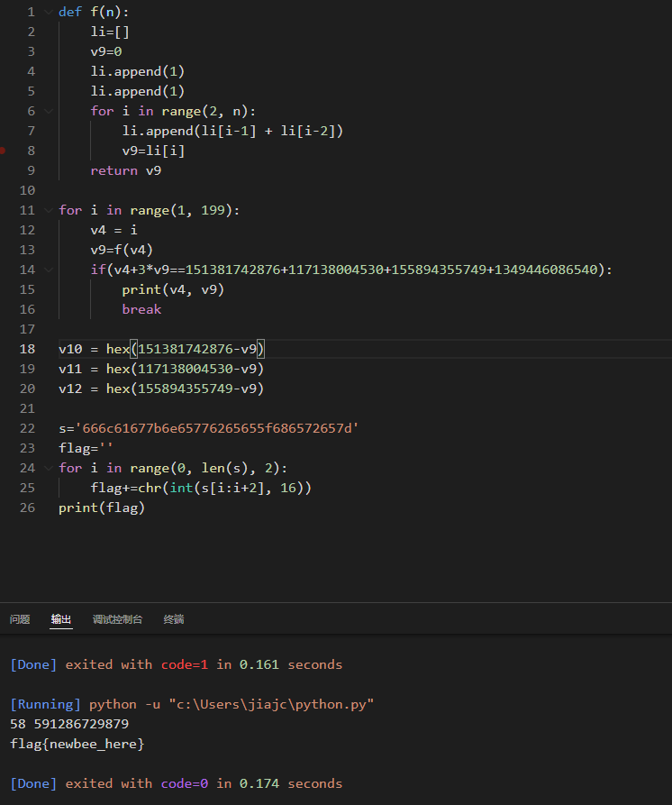
Task: Click line number 18 in the gutter
Action: 27,350
